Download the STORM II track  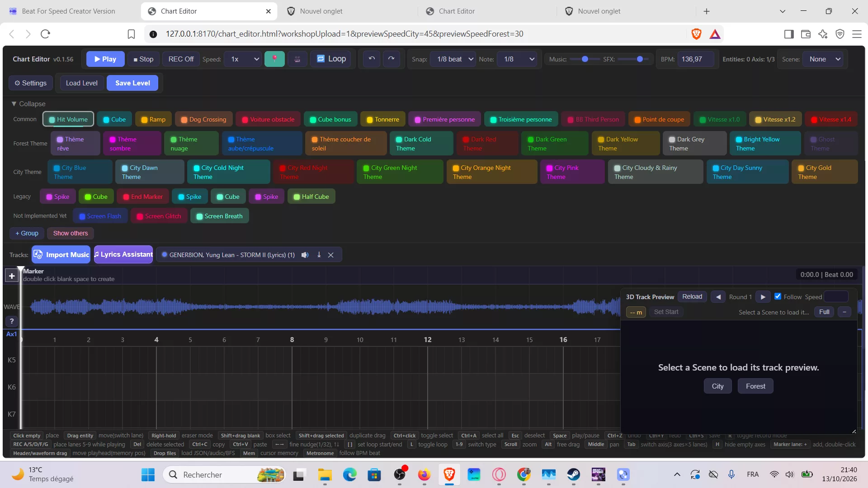(319, 255)
